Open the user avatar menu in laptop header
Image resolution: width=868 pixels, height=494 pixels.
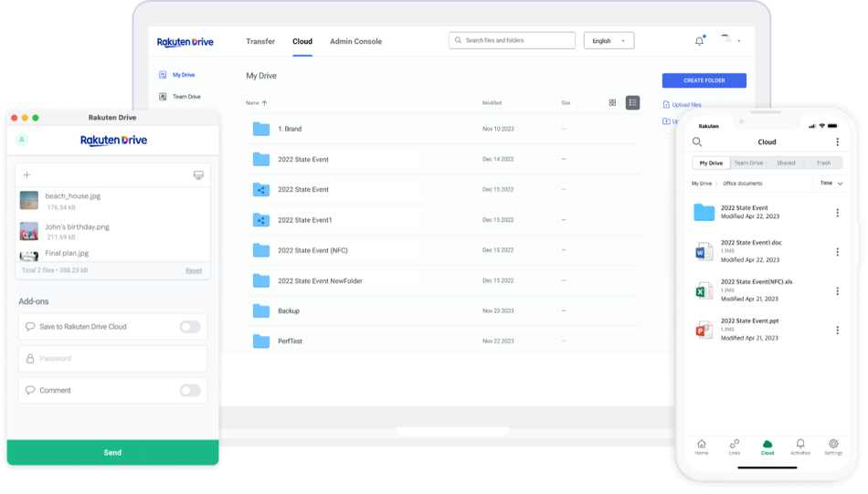coord(730,40)
